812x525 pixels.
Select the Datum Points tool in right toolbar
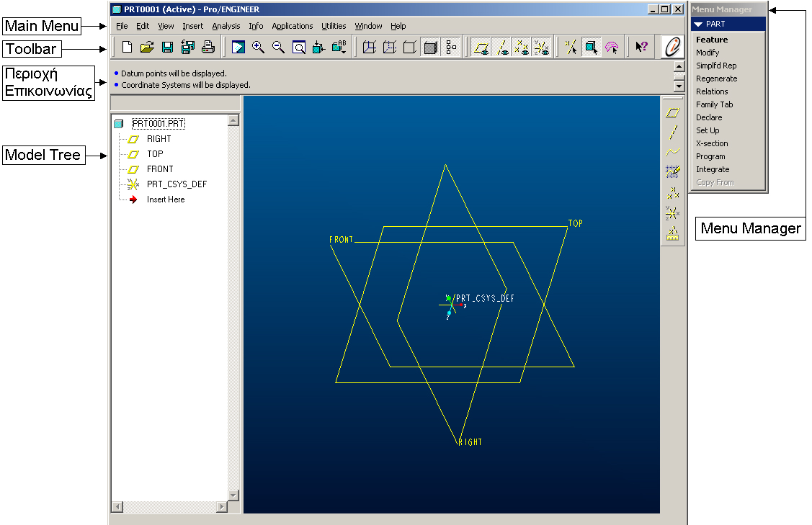pos(673,192)
